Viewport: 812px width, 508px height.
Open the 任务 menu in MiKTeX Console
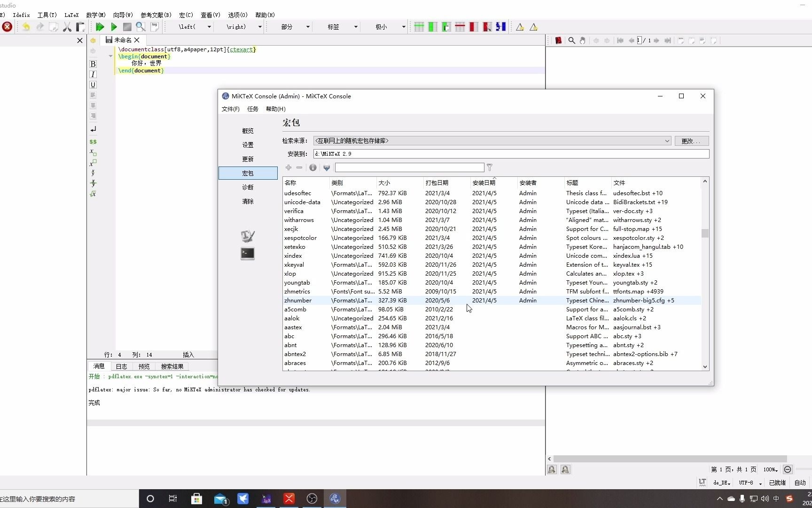click(253, 109)
